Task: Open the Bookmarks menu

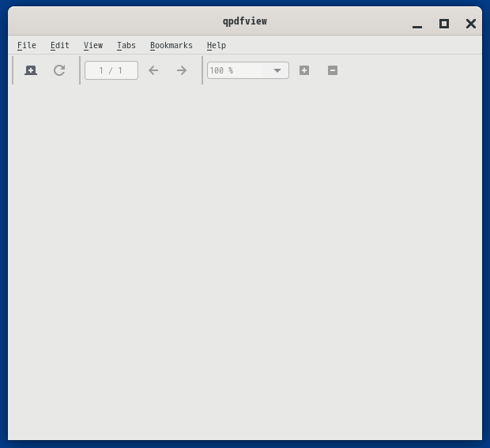Action: click(x=171, y=45)
